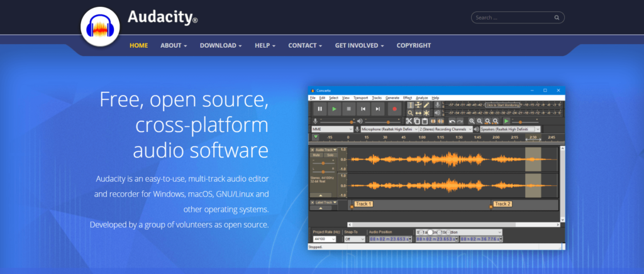Viewport: 644px width, 274px height.
Task: Click the playback meter speaker icon
Action: point(438,112)
